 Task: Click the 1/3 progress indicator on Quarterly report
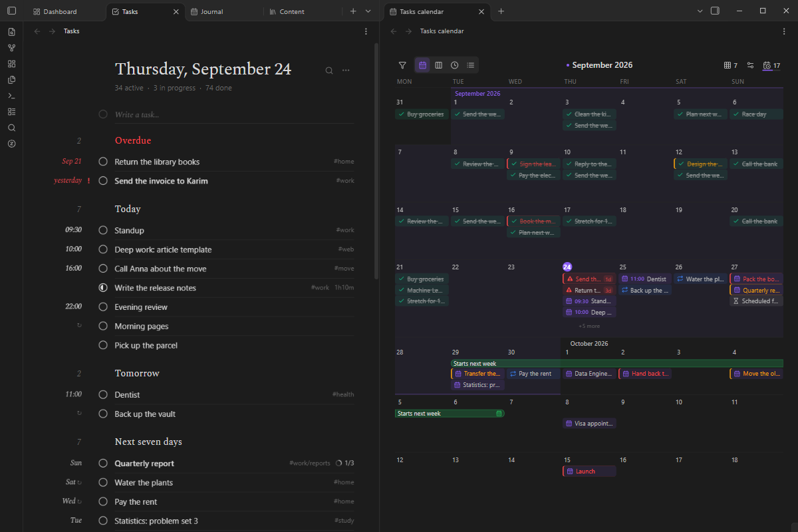tap(345, 464)
